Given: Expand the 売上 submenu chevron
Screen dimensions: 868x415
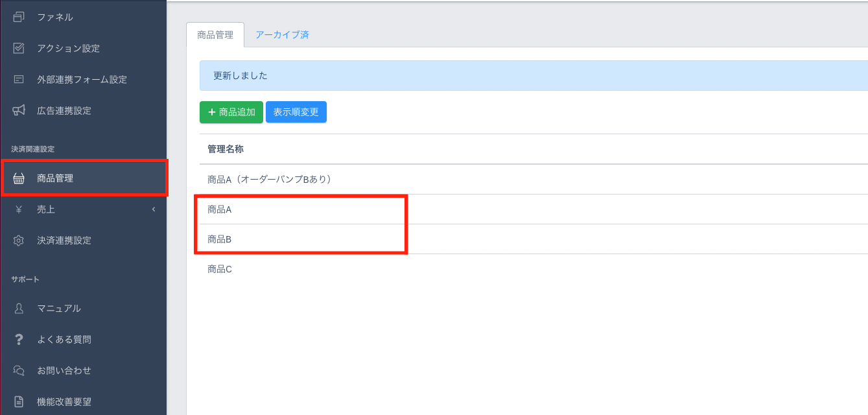Looking at the screenshot, I should click(154, 209).
